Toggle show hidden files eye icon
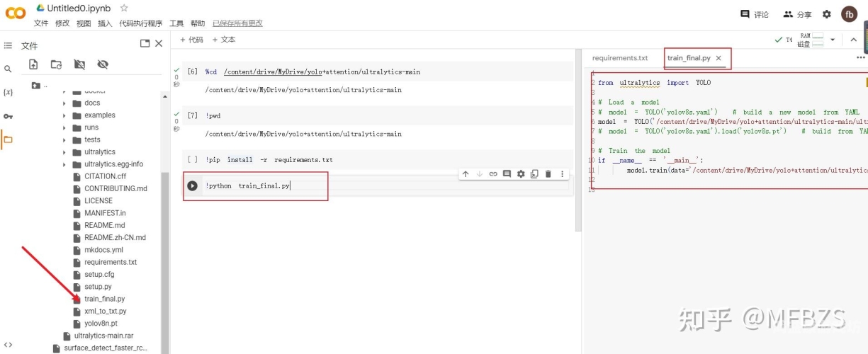Screen dimensions: 868x354 pyautogui.click(x=103, y=64)
